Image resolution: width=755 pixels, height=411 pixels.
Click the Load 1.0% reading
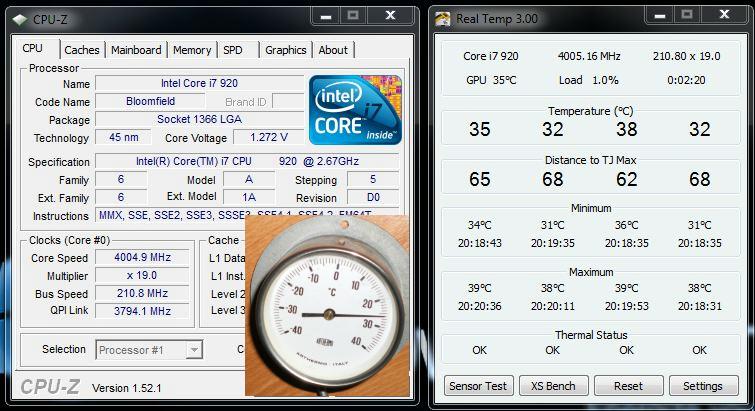588,80
